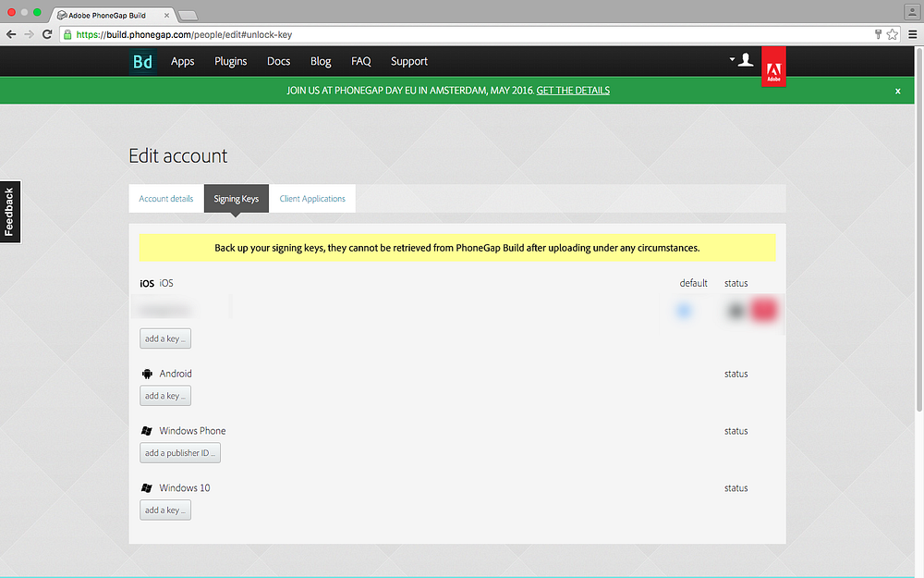Close the Adobe PhoneGap Build tab
924x578 pixels.
[166, 16]
